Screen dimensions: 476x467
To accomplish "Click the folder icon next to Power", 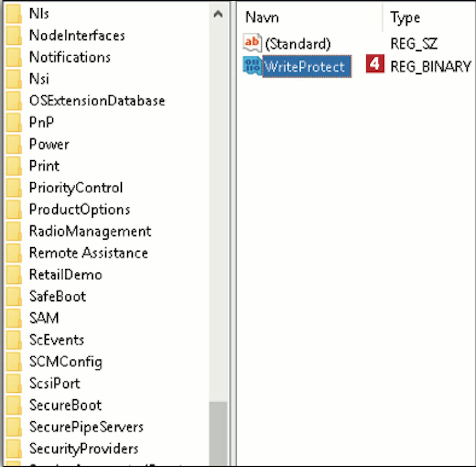I will [x=14, y=144].
